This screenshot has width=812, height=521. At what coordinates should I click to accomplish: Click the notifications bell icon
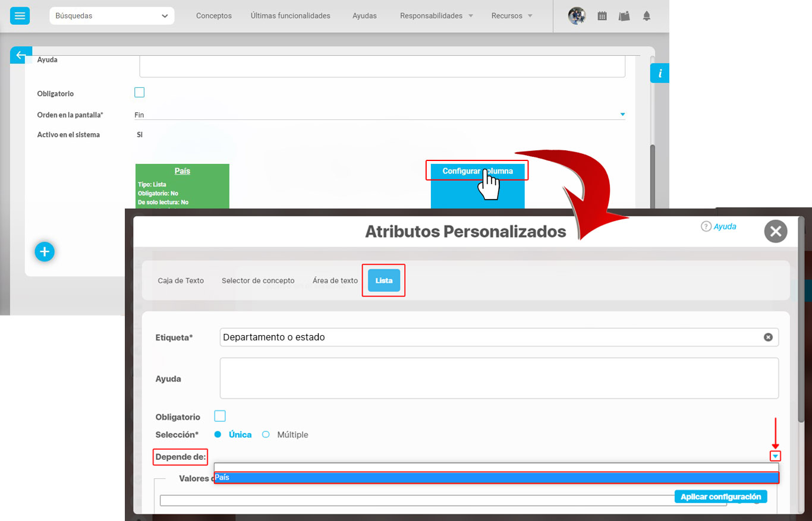coord(647,16)
